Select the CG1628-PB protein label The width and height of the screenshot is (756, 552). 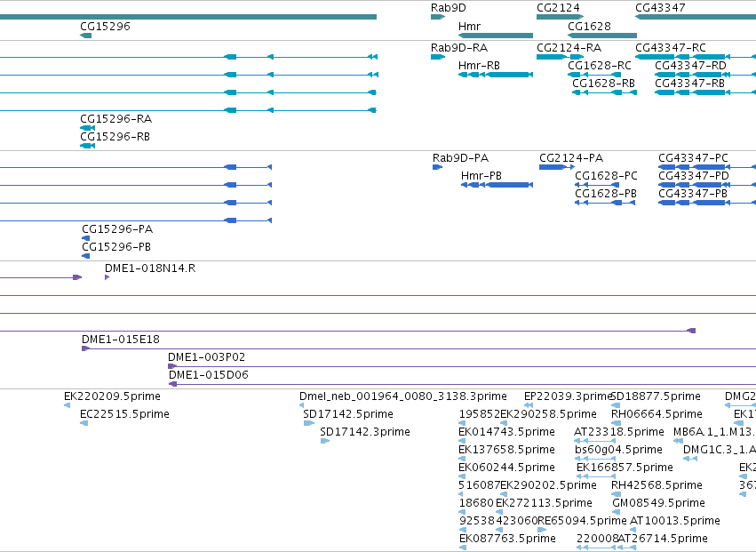[606, 194]
